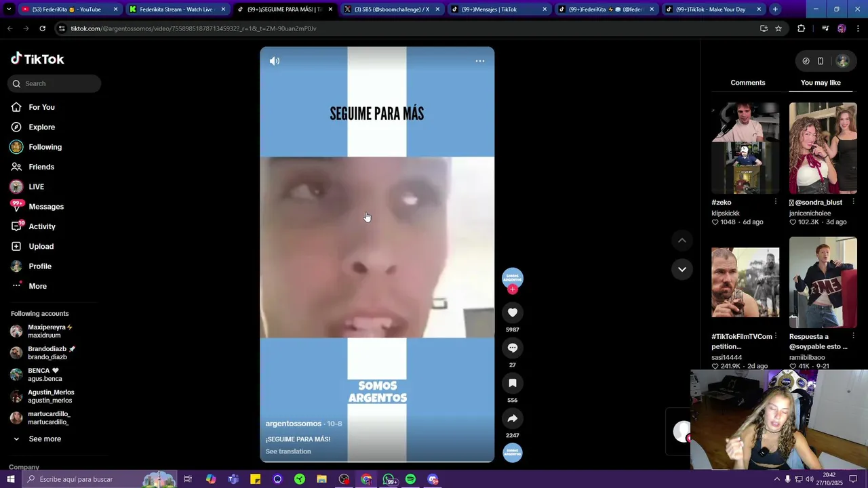This screenshot has width=868, height=488.
Task: Open the Respuesta a @soypable video thumbnail
Action: coord(823,283)
